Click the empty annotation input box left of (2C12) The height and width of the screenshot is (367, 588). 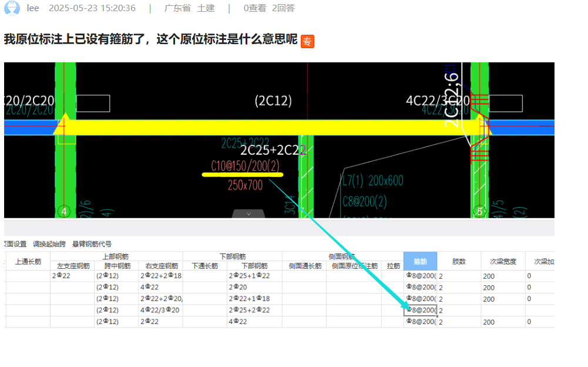pyautogui.click(x=93, y=104)
